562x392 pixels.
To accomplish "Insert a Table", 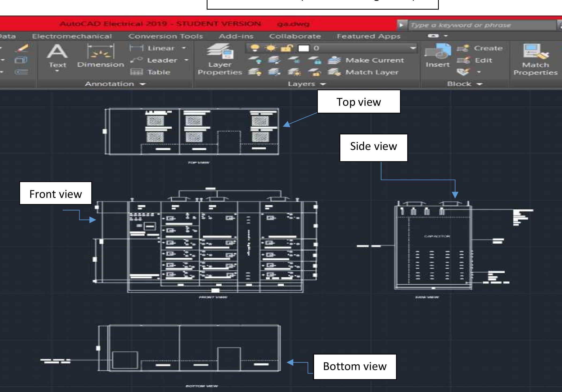I will (x=150, y=72).
